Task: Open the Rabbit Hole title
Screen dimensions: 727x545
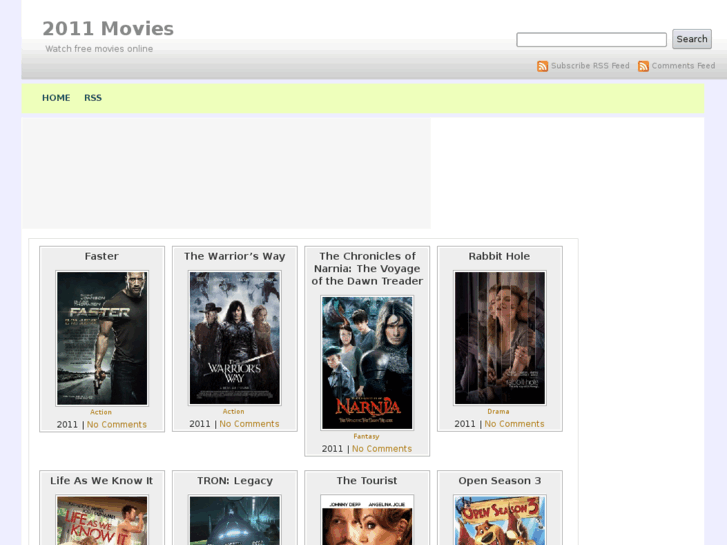Action: click(499, 256)
